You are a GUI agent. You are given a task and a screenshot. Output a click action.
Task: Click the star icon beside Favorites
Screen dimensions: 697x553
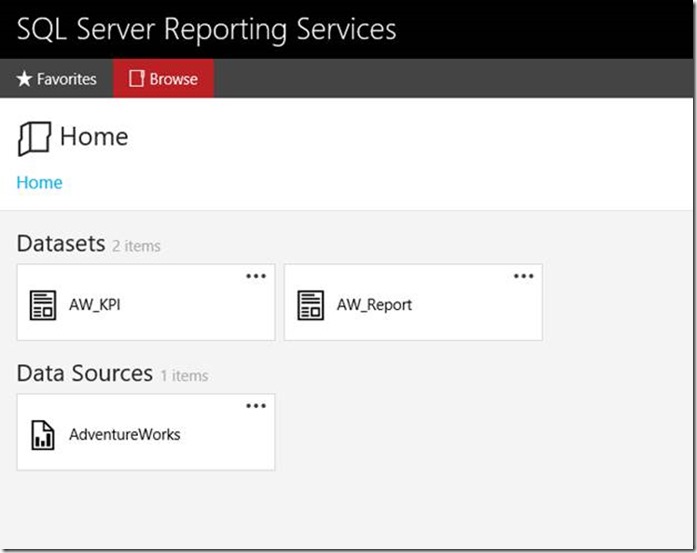[25, 79]
